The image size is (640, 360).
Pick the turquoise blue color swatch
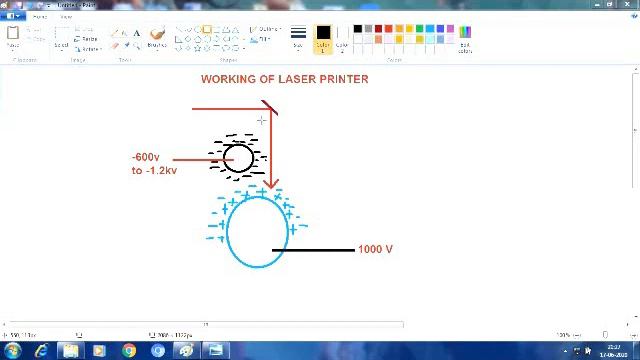click(x=430, y=29)
